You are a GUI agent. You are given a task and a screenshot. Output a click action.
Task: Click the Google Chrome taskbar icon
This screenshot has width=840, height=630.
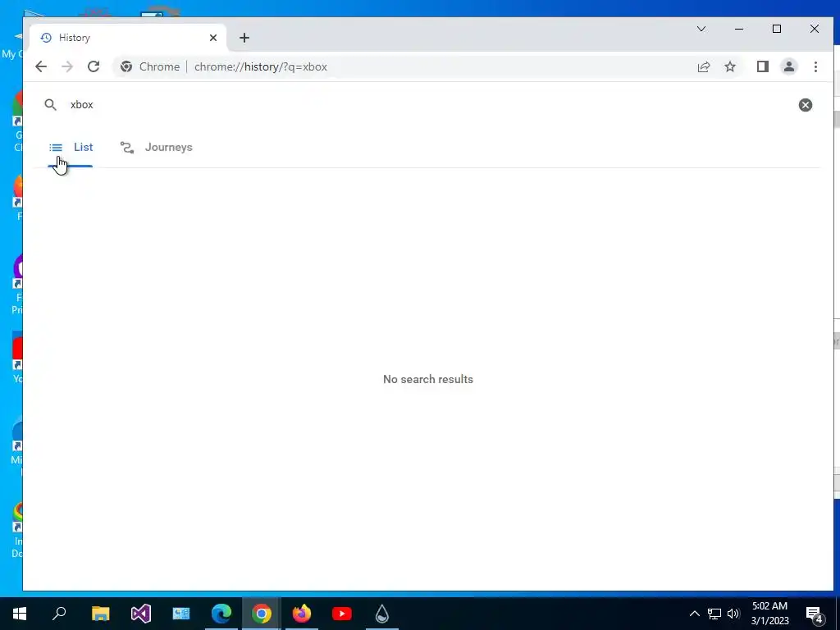pos(262,614)
